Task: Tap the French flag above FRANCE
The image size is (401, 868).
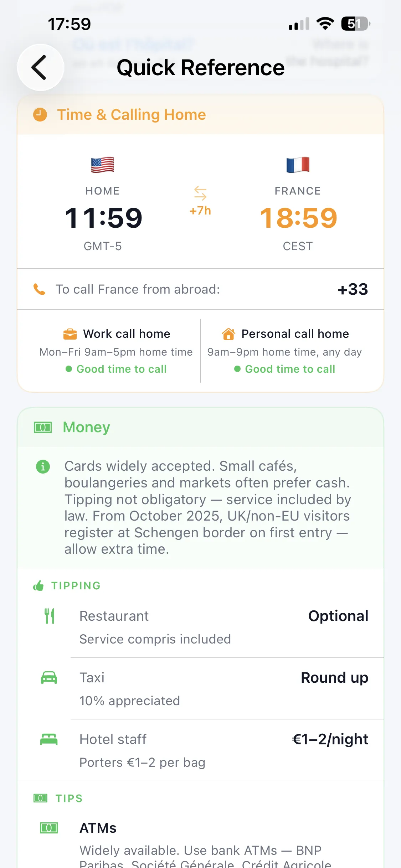Action: 298,165
